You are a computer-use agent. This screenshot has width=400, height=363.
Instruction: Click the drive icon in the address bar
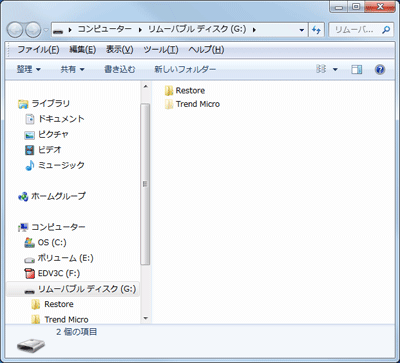click(59, 30)
